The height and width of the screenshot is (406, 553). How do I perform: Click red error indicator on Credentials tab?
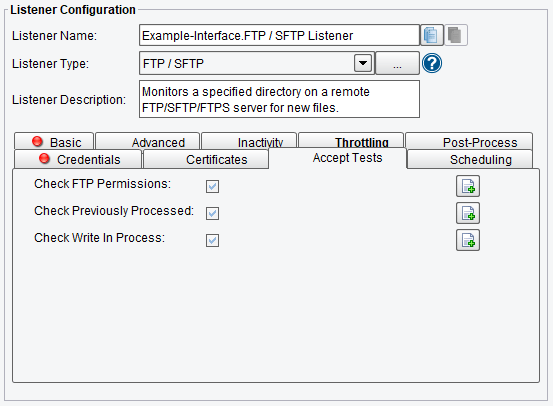coord(44,158)
